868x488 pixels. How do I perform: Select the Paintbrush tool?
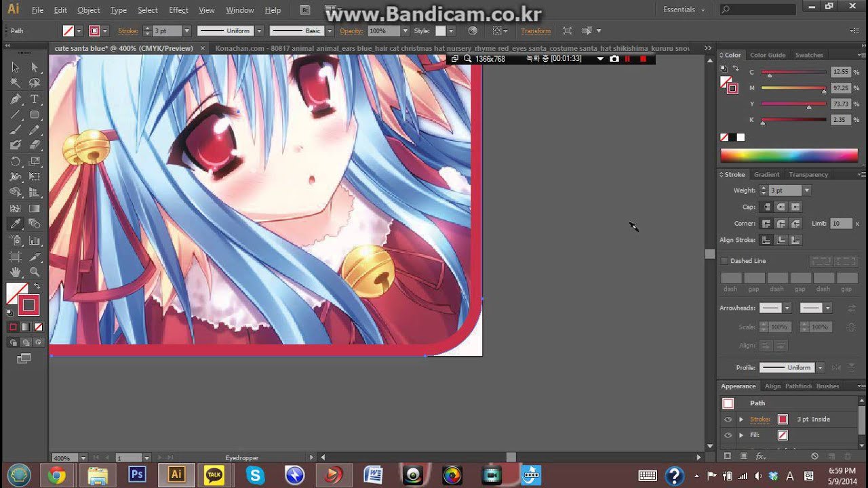coord(15,130)
